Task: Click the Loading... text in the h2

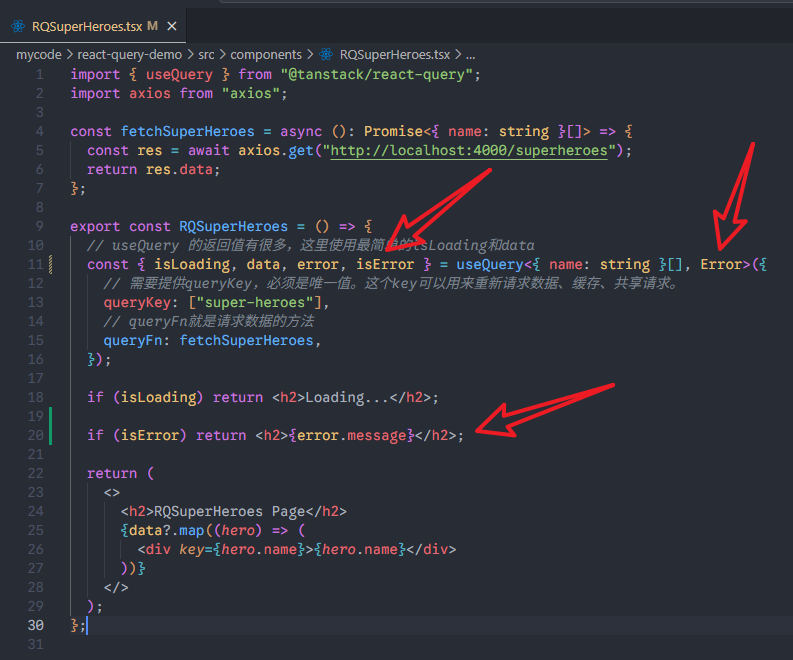Action: [346, 397]
